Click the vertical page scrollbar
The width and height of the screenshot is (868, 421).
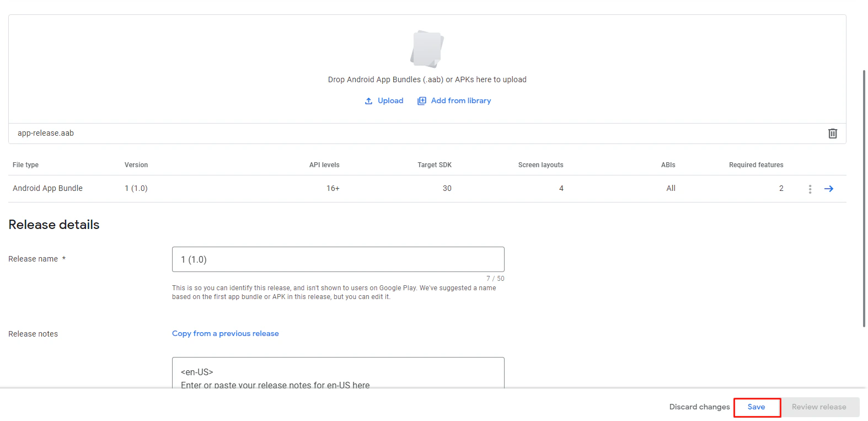tap(864, 199)
